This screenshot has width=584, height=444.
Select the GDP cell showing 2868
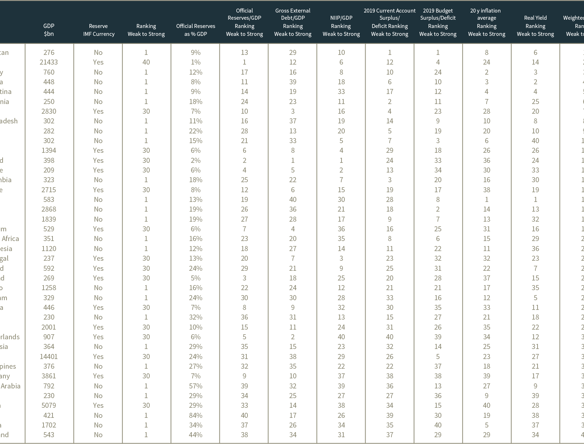tap(49, 209)
